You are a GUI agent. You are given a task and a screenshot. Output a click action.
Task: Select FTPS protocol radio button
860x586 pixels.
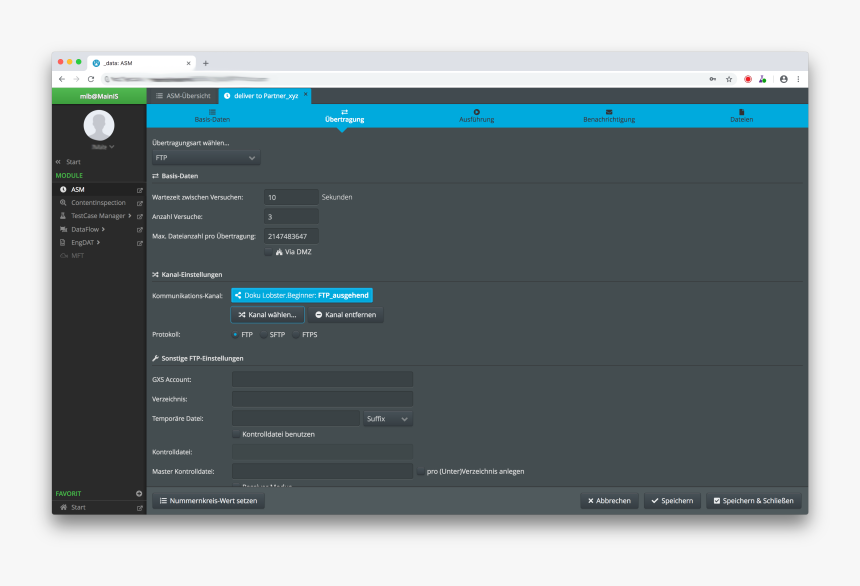[x=296, y=335]
